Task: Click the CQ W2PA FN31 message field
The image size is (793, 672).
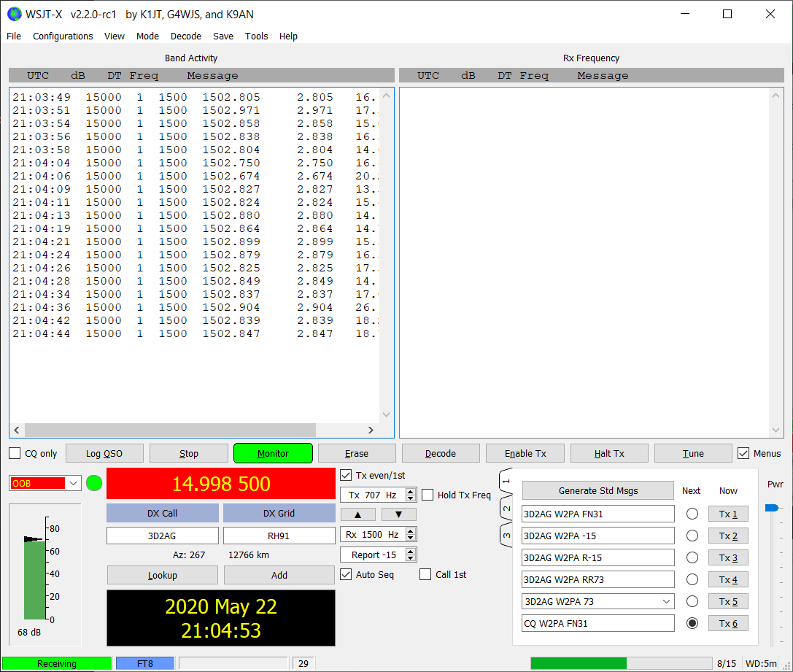Action: [x=598, y=623]
